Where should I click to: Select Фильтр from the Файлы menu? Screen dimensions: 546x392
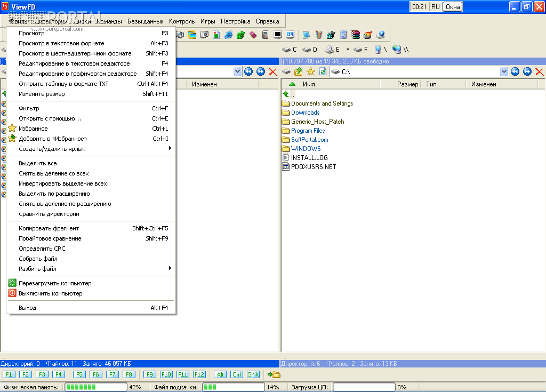point(91,108)
